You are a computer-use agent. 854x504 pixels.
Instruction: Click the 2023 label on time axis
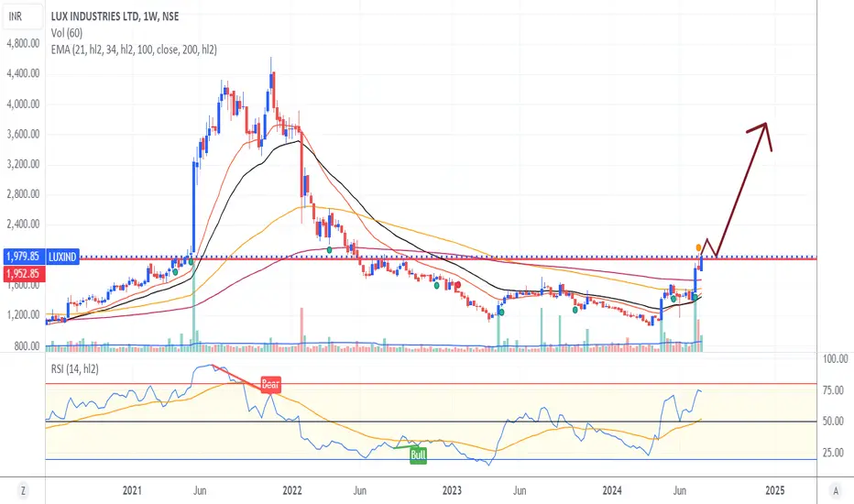[452, 491]
